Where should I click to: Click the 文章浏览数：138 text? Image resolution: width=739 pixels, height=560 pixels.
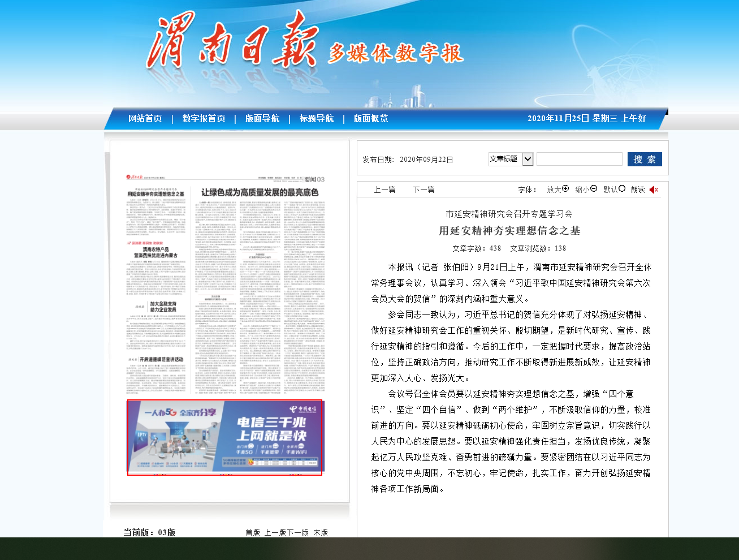538,248
